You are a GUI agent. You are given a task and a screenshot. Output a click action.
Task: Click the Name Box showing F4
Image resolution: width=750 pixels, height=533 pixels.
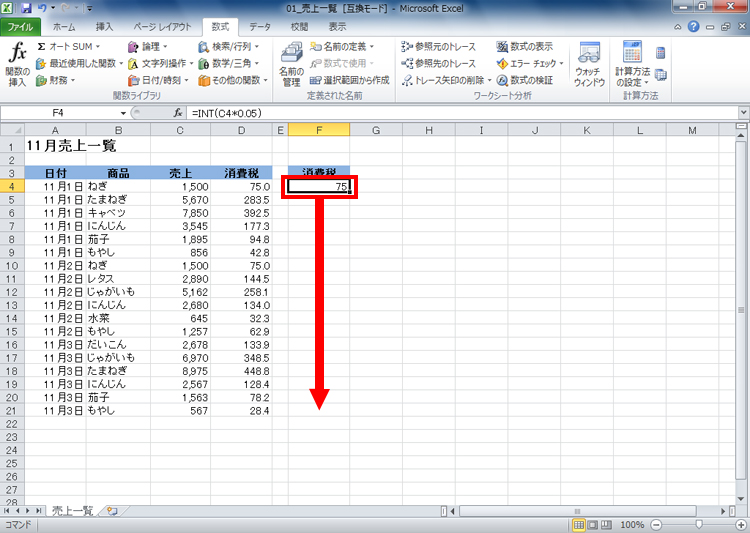58,113
